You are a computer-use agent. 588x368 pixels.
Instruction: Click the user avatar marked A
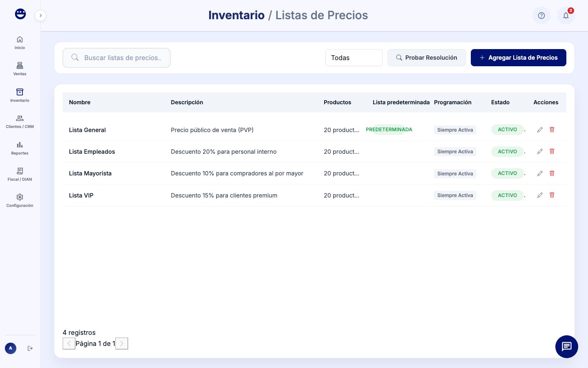coord(11,348)
